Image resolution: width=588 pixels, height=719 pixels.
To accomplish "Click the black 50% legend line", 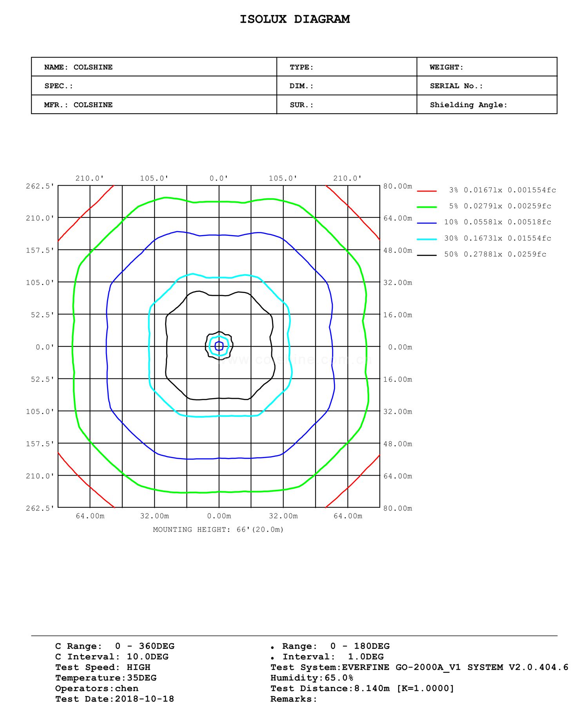I will pyautogui.click(x=426, y=255).
